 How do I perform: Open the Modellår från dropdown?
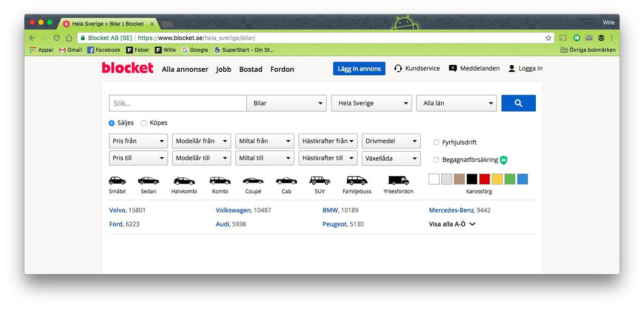tap(201, 141)
